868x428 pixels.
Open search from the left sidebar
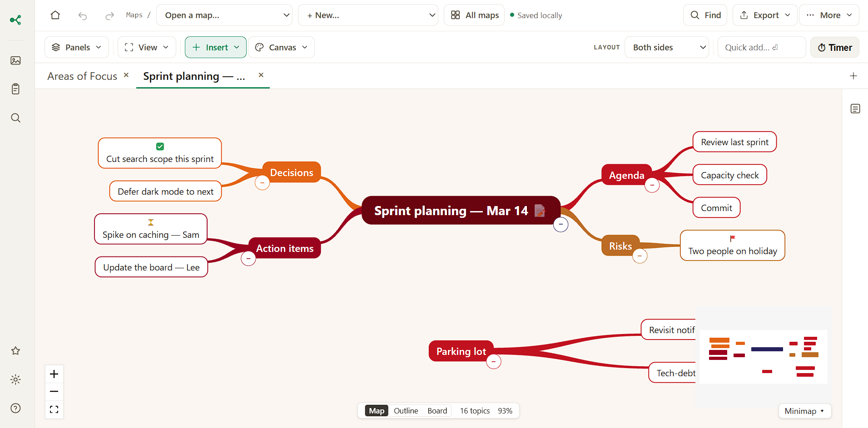15,118
